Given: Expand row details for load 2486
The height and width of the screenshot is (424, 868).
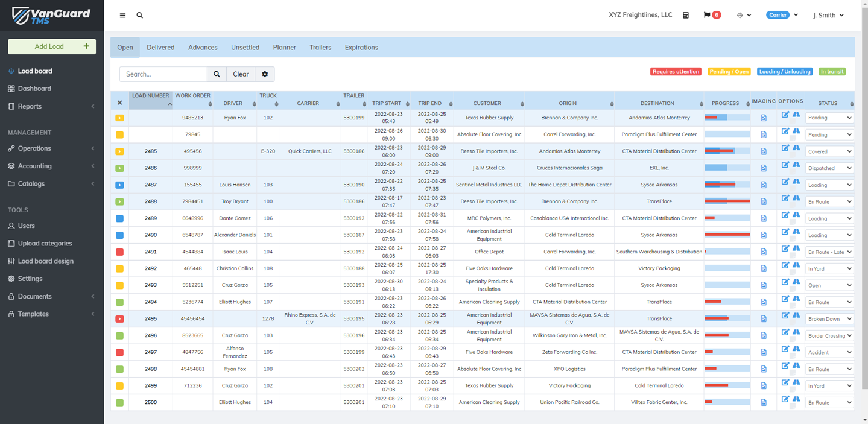Looking at the screenshot, I should (119, 168).
